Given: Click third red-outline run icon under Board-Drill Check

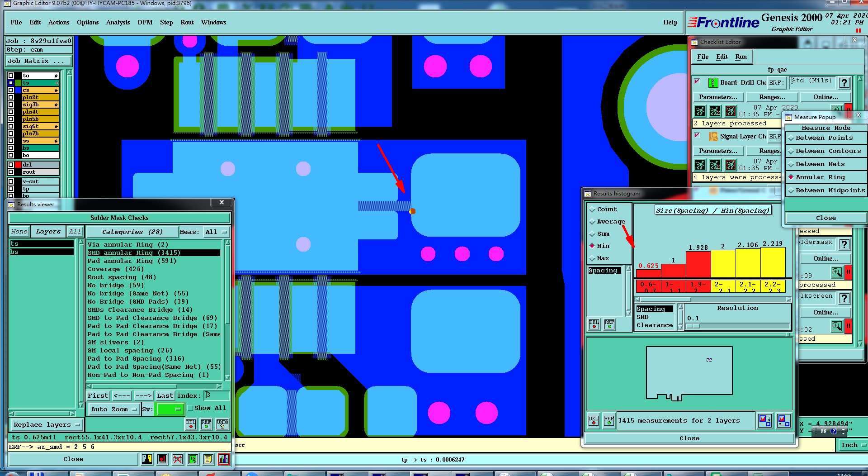Looking at the screenshot, I should click(731, 111).
